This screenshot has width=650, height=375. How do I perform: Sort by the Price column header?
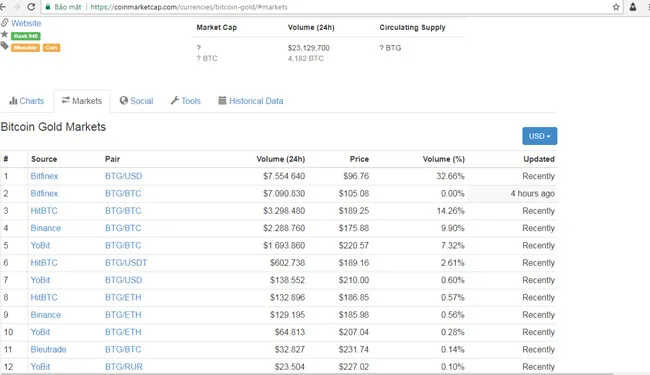(359, 159)
